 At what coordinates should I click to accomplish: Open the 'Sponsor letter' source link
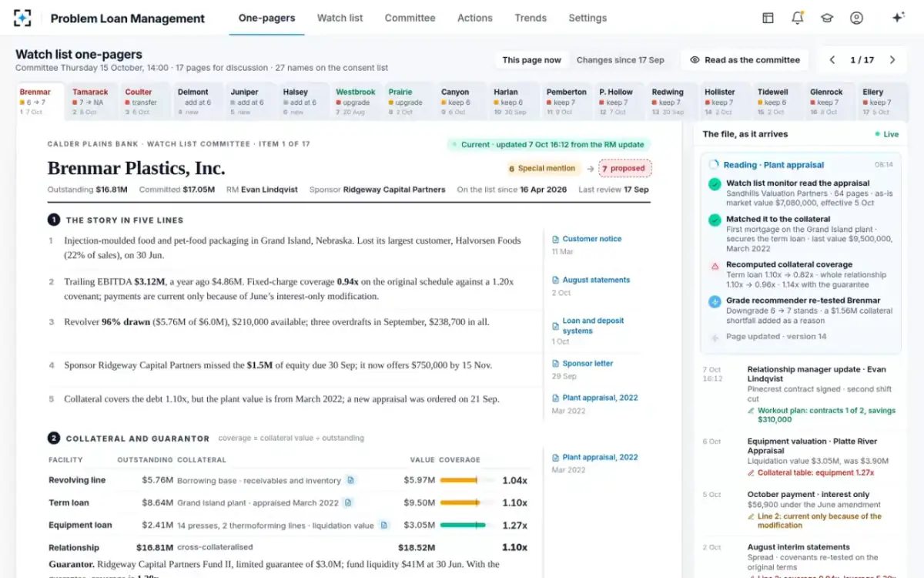(x=582, y=363)
